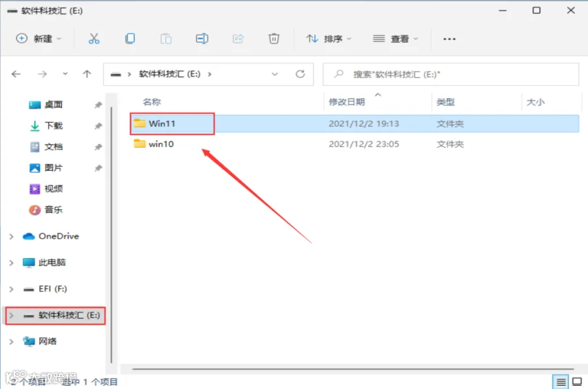Go up one folder level with up arrow
Screen dimensions: 588x389
87,74
